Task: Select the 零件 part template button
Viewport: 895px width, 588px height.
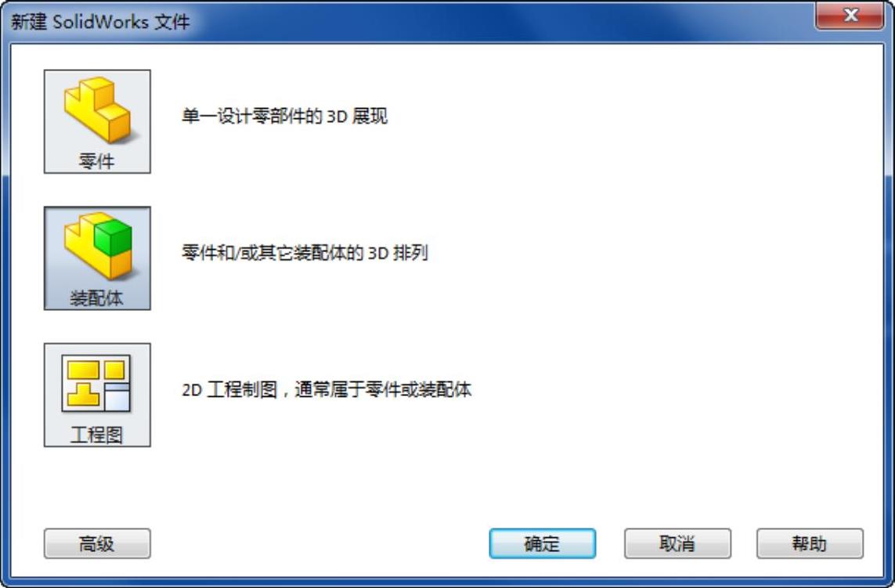Action: point(97,121)
